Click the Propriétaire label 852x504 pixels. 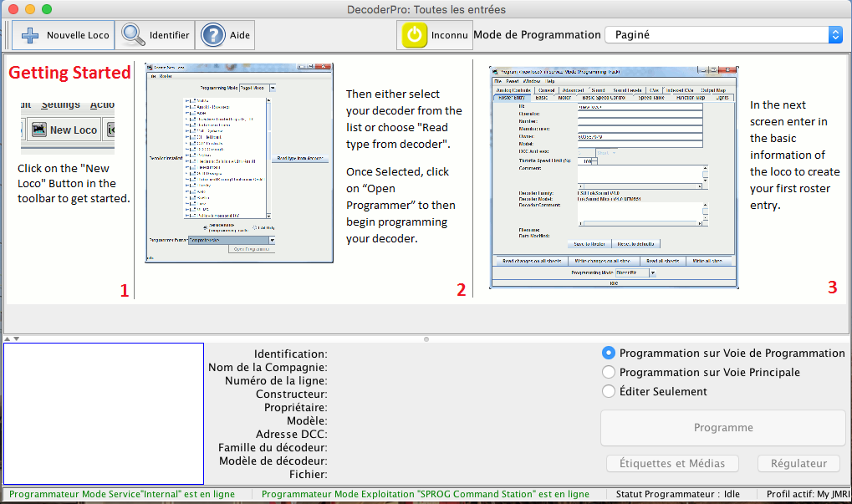point(296,407)
